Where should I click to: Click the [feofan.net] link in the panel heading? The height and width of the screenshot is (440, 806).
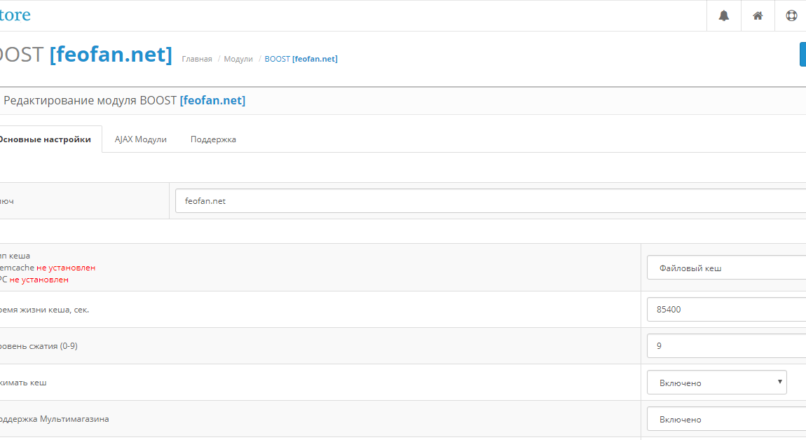coord(212,100)
